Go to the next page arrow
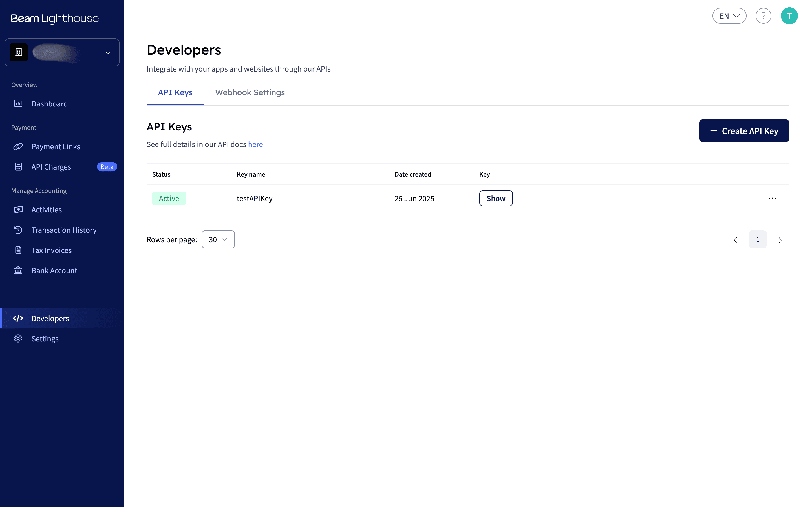Viewport: 812px width, 507px height. click(x=780, y=240)
